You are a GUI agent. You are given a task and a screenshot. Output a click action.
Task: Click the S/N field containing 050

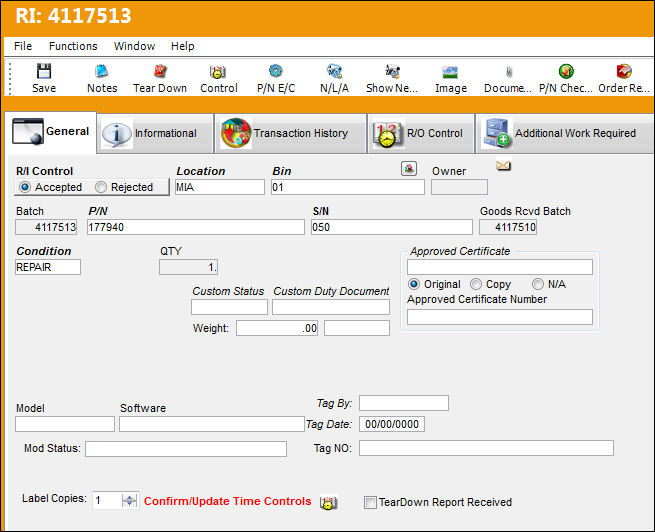pyautogui.click(x=392, y=227)
